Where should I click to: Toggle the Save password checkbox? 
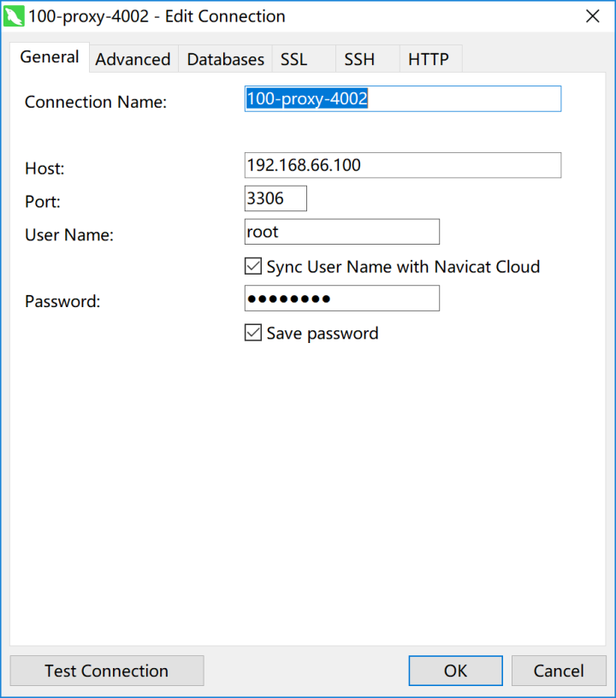253,333
